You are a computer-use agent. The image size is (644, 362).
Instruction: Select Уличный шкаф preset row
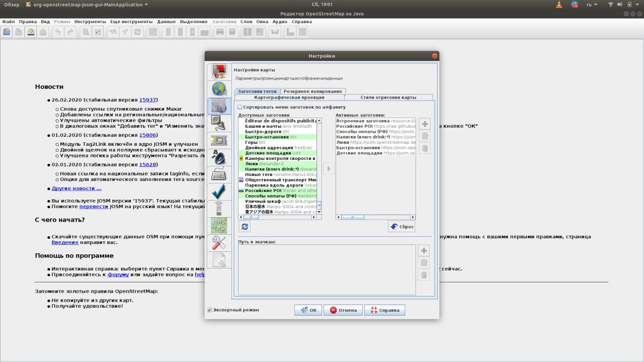pos(278,202)
